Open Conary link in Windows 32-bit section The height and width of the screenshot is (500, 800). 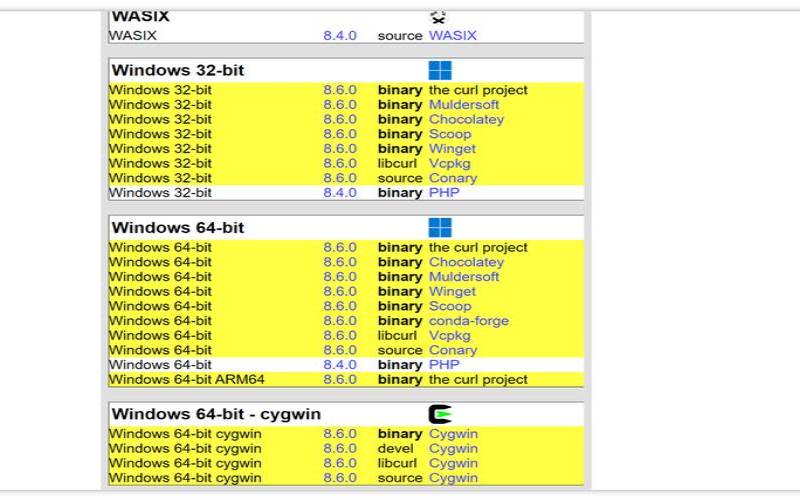[453, 178]
